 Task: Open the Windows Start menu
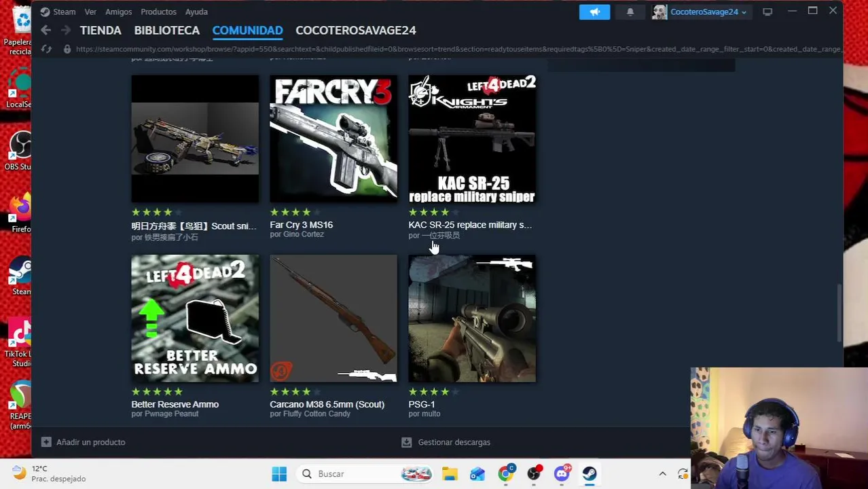(279, 474)
